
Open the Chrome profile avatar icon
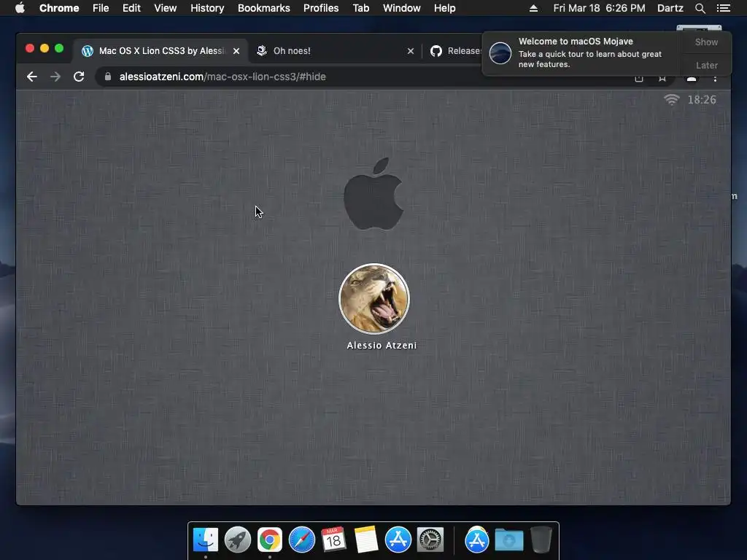(692, 79)
